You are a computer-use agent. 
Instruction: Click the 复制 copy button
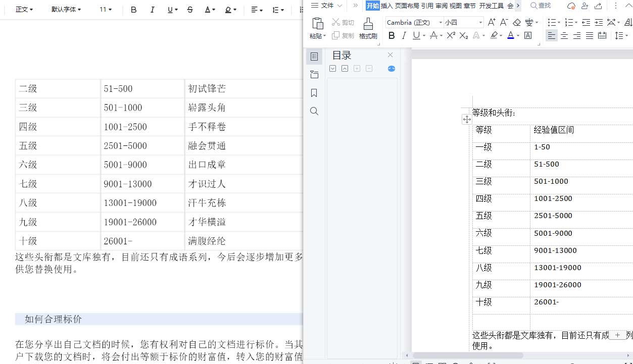click(343, 35)
